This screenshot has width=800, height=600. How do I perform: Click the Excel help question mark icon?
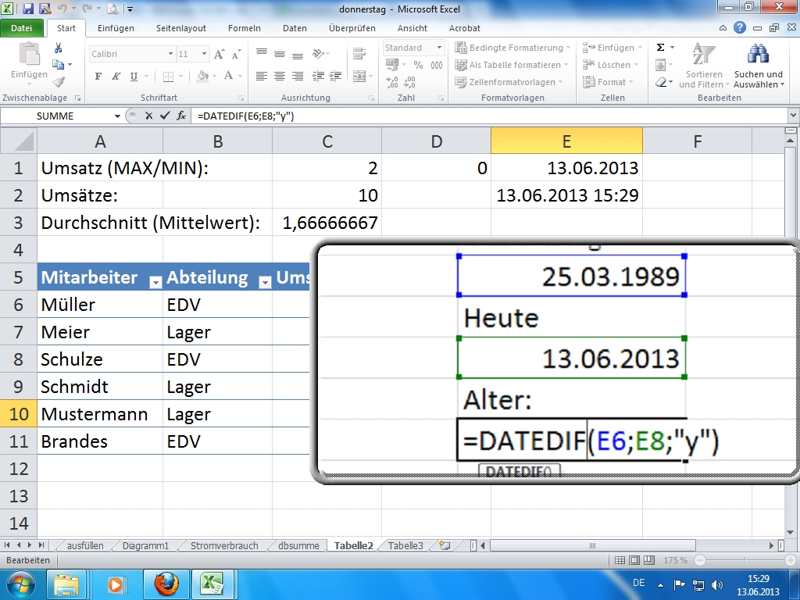coord(739,28)
